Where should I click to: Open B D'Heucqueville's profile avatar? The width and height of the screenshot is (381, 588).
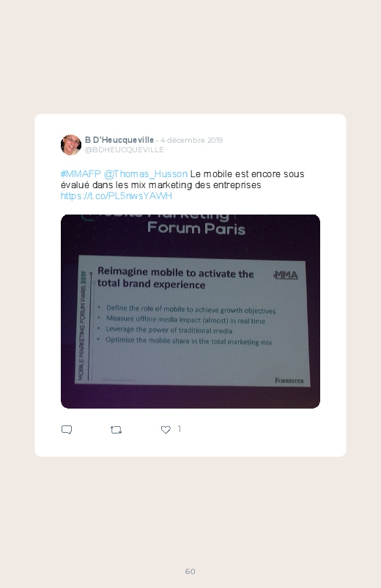(71, 145)
